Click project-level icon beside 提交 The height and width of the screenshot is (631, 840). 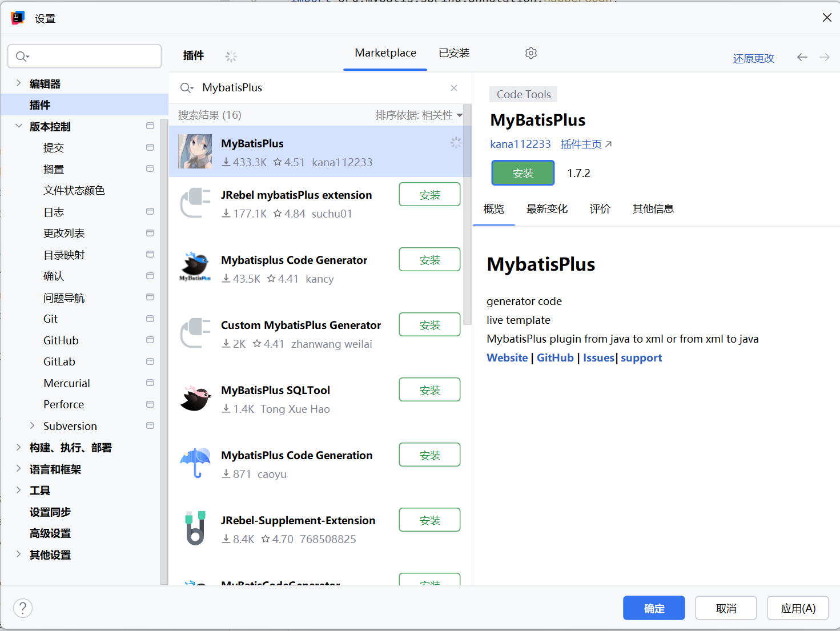pyautogui.click(x=150, y=147)
